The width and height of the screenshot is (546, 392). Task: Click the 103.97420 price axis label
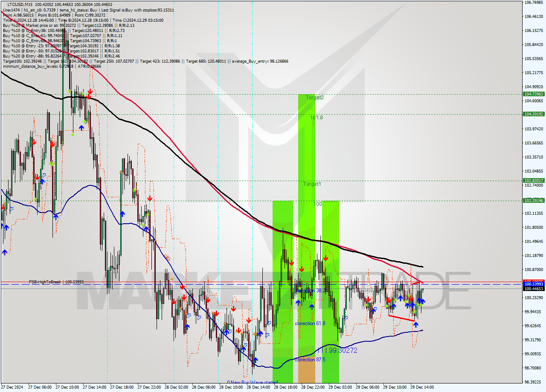(534, 129)
